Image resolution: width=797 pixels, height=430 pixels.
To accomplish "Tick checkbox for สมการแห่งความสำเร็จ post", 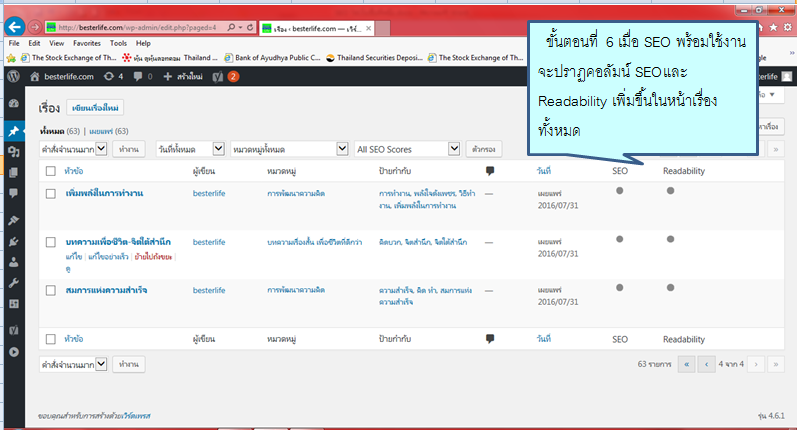I will coord(51,290).
